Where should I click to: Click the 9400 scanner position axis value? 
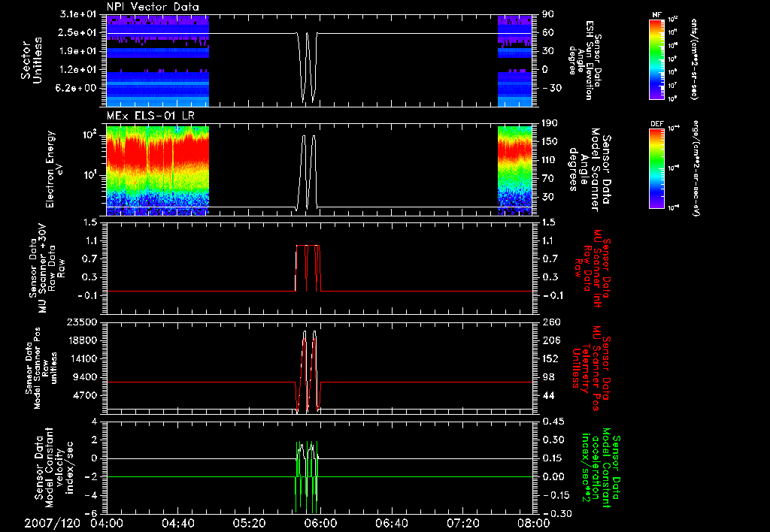tap(84, 377)
